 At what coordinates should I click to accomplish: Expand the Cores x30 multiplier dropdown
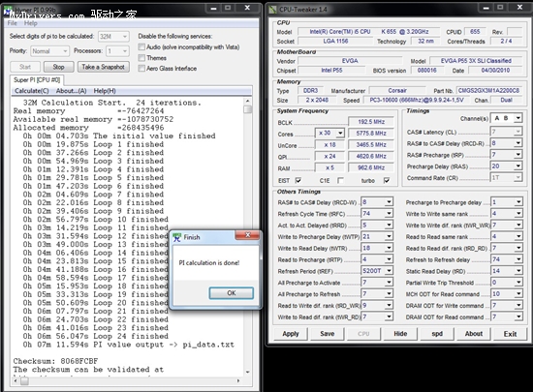(x=340, y=133)
